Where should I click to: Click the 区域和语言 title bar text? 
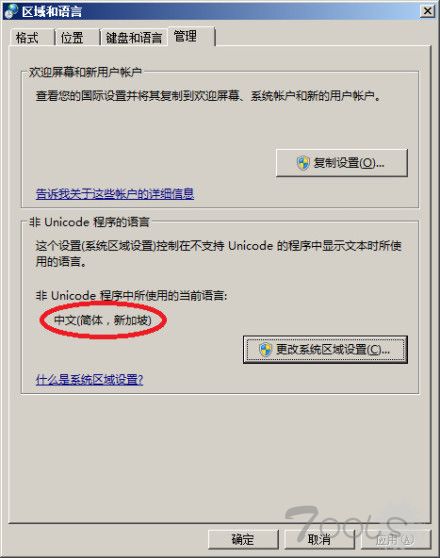(x=52, y=11)
